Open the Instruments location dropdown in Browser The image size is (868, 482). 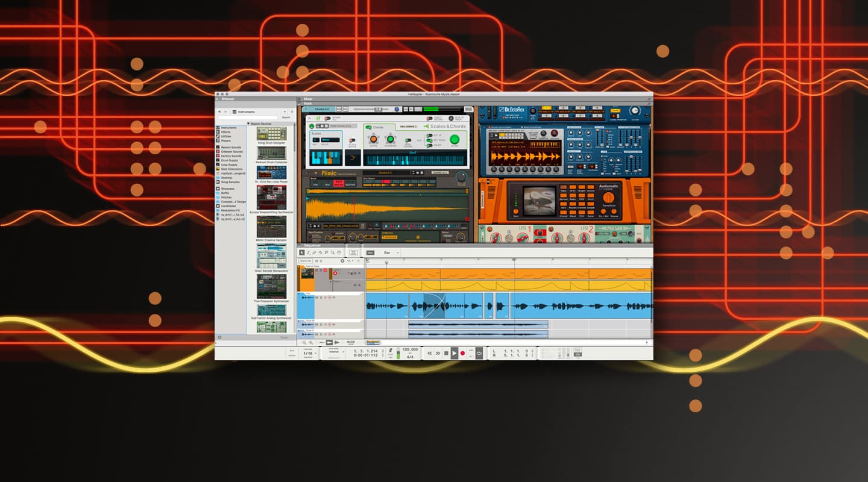click(x=259, y=112)
